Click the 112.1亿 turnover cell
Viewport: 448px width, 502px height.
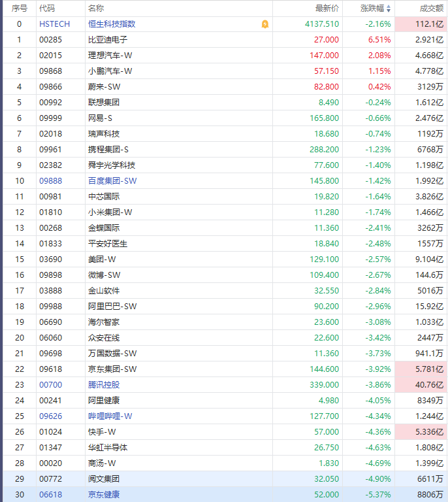click(x=421, y=24)
